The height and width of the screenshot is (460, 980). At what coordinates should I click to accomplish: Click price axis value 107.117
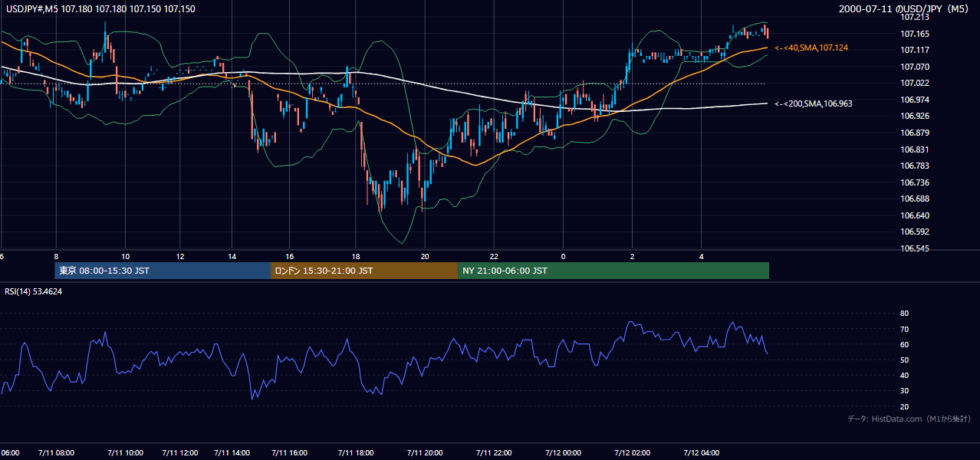tap(915, 50)
